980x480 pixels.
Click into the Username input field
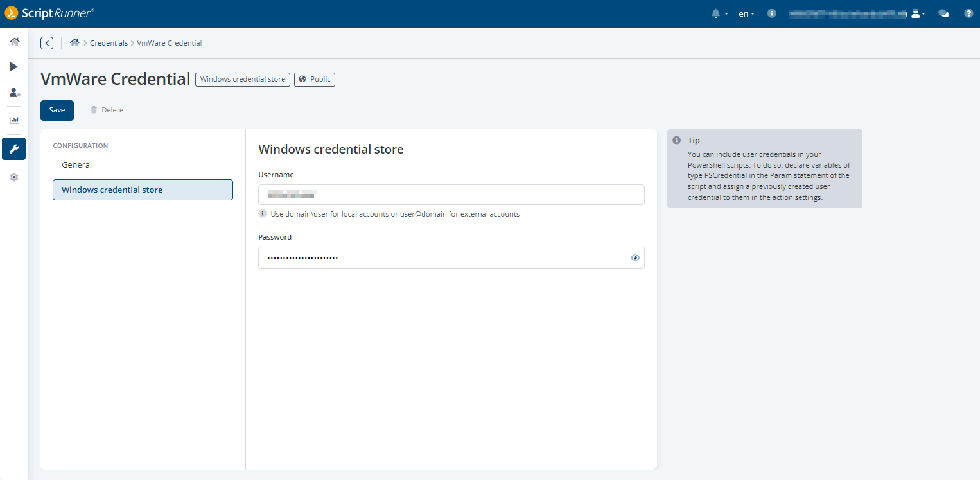[451, 195]
